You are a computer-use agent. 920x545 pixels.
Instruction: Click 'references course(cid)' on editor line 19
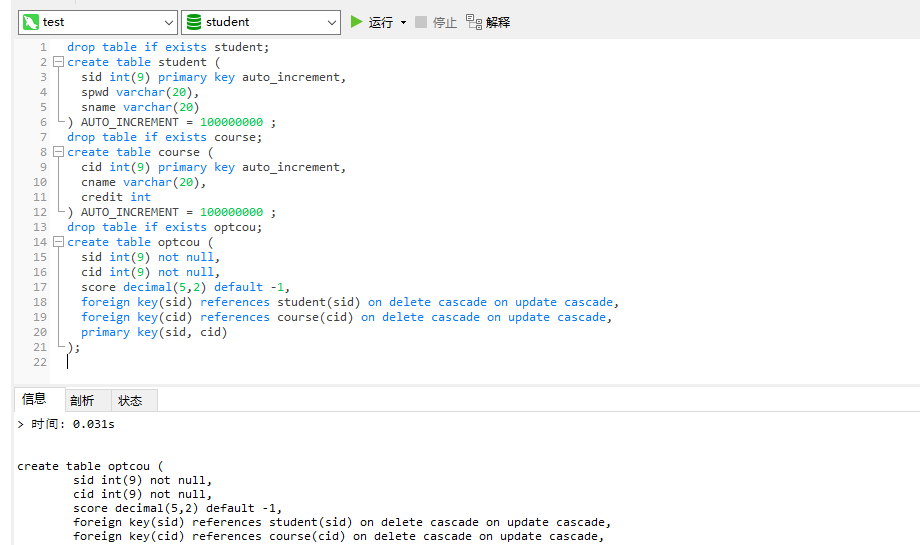point(276,317)
